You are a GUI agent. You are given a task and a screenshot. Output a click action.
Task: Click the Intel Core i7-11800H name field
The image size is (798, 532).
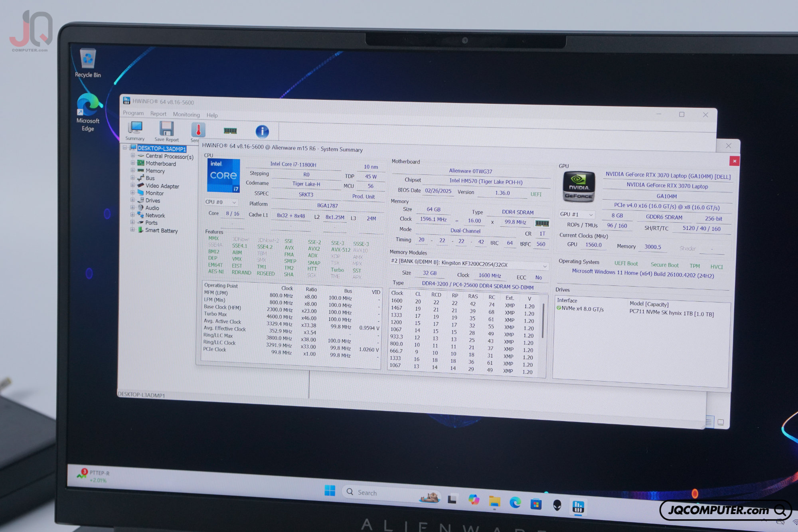click(x=293, y=164)
